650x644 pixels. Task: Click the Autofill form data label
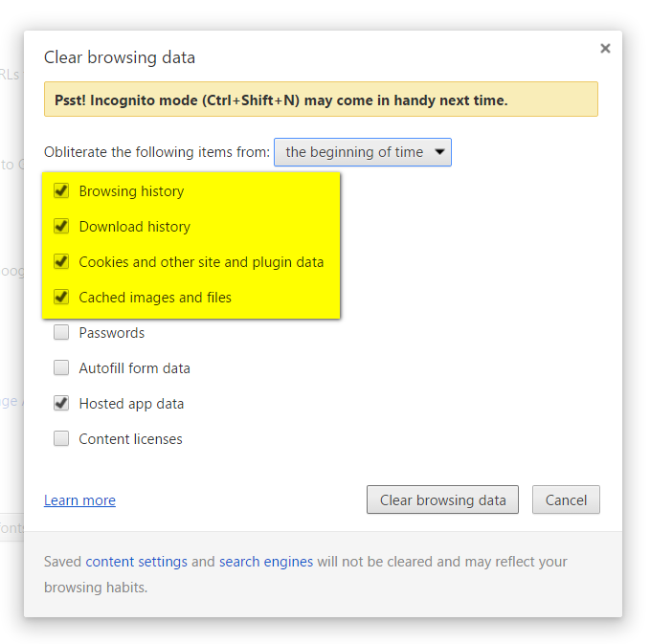[134, 368]
